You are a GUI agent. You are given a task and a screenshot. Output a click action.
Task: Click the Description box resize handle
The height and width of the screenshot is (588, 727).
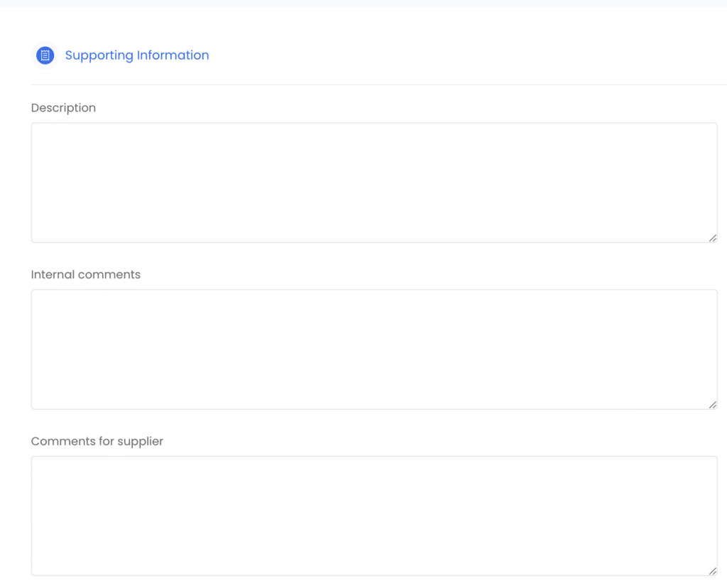point(713,239)
